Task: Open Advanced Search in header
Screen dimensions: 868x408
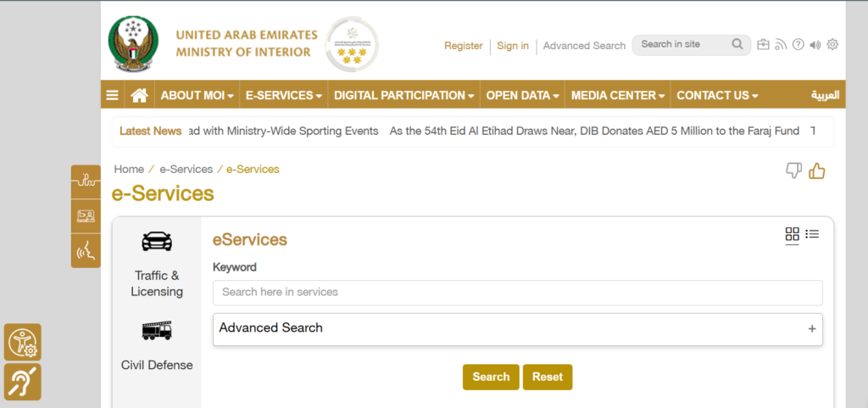Action: click(584, 46)
